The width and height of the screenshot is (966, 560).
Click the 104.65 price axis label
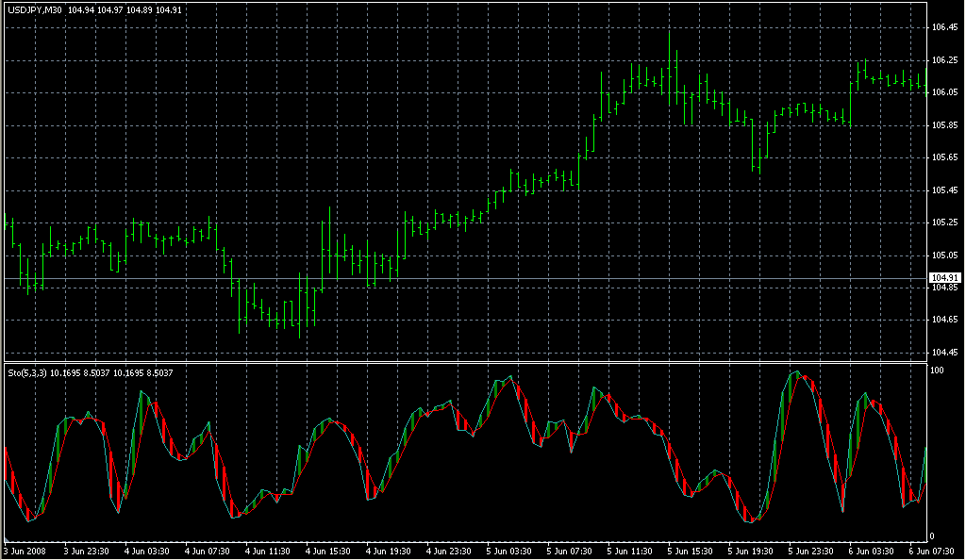944,320
